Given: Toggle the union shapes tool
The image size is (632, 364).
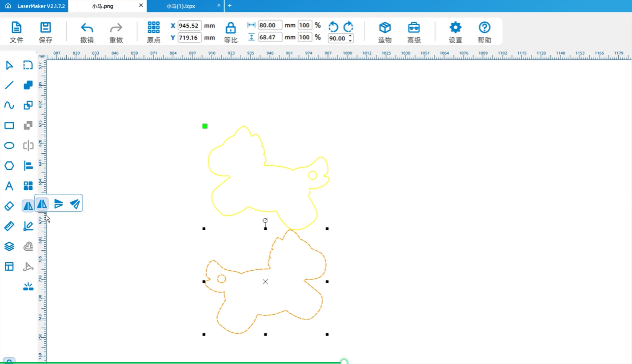Looking at the screenshot, I should tap(28, 85).
